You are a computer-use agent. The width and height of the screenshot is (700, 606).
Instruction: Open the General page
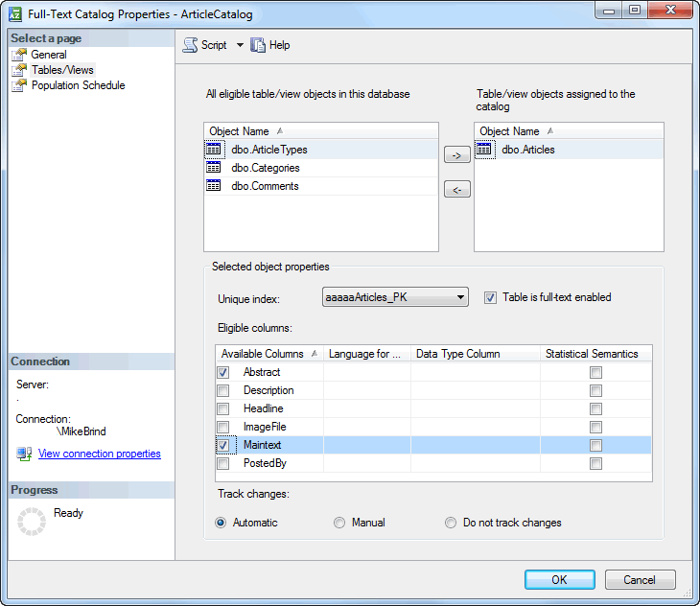click(x=49, y=55)
